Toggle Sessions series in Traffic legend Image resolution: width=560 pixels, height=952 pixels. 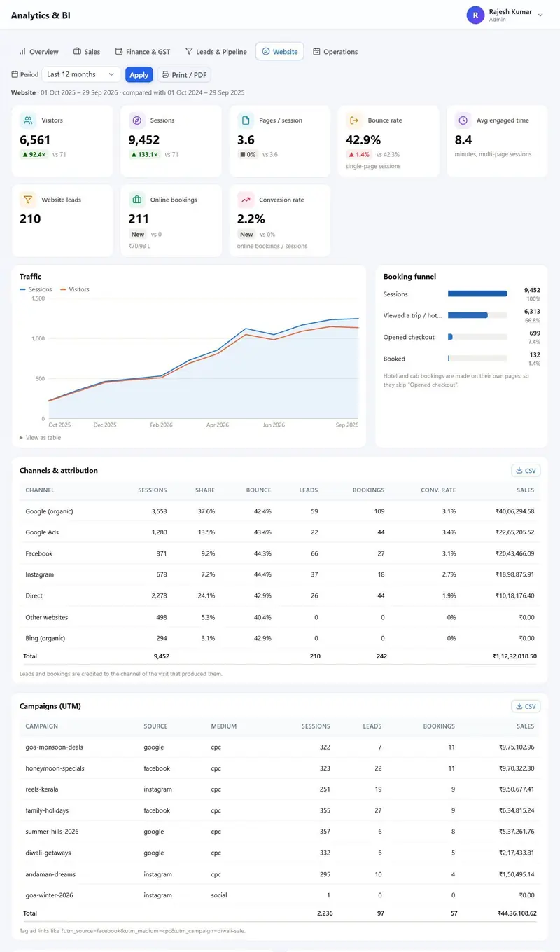[x=36, y=289]
